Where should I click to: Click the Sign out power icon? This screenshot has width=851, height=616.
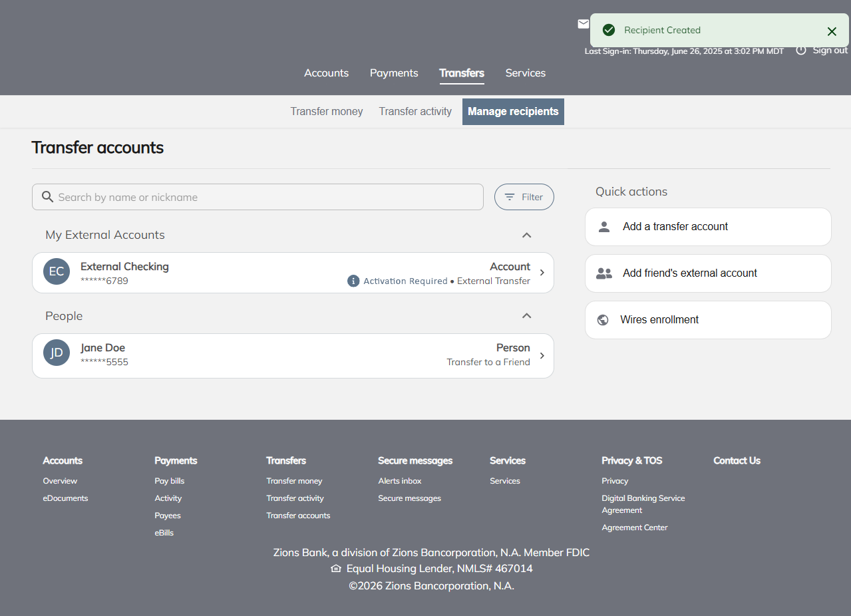(801, 51)
